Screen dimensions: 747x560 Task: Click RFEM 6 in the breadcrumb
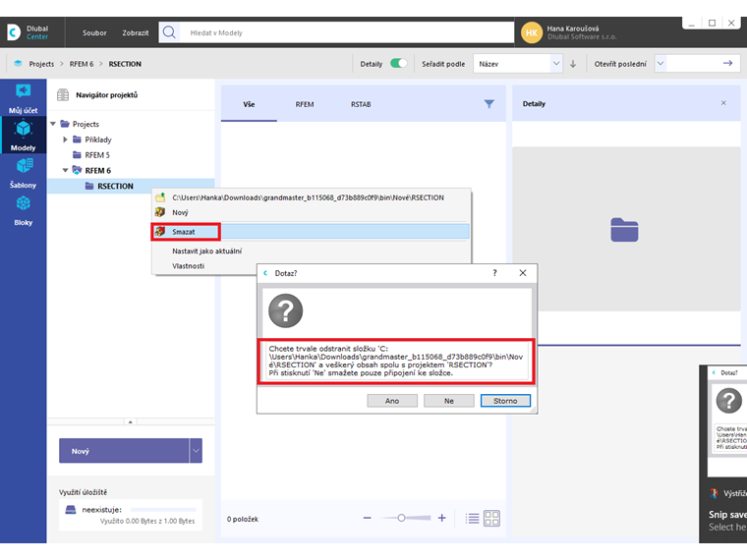(x=82, y=64)
